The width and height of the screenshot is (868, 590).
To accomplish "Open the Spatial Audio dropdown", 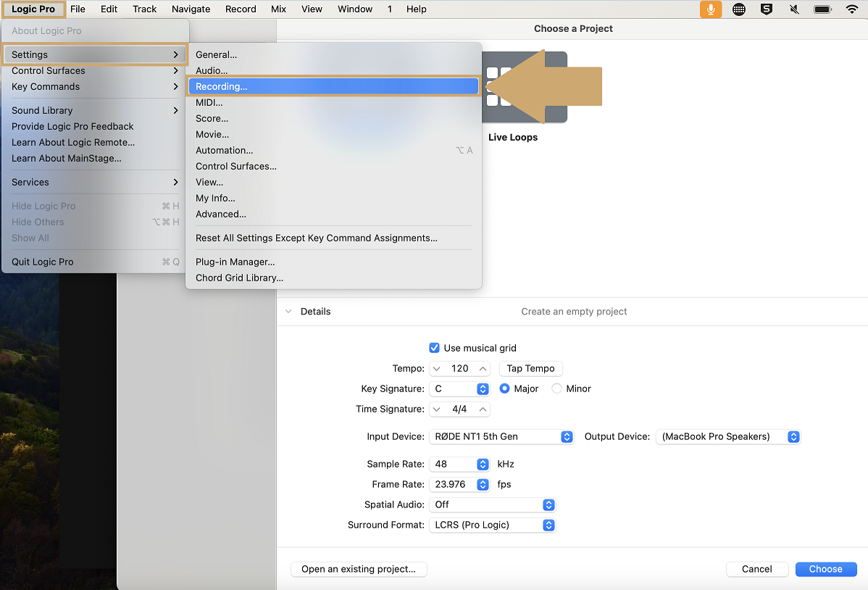I will click(x=492, y=504).
